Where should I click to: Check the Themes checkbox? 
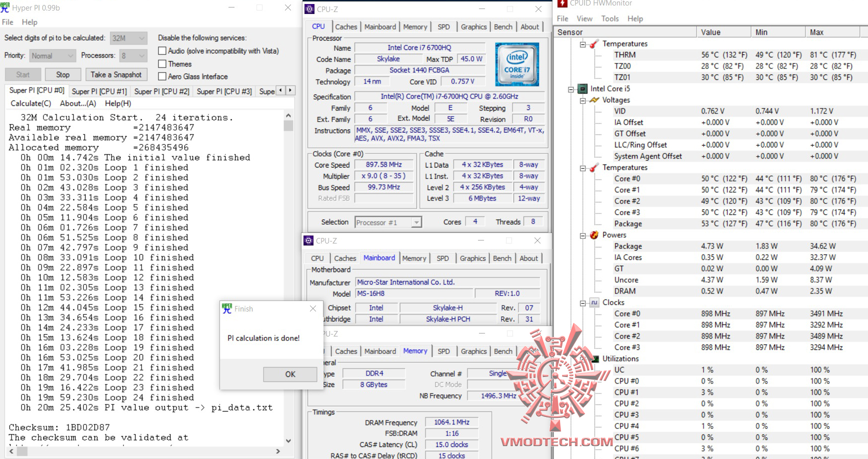[162, 63]
